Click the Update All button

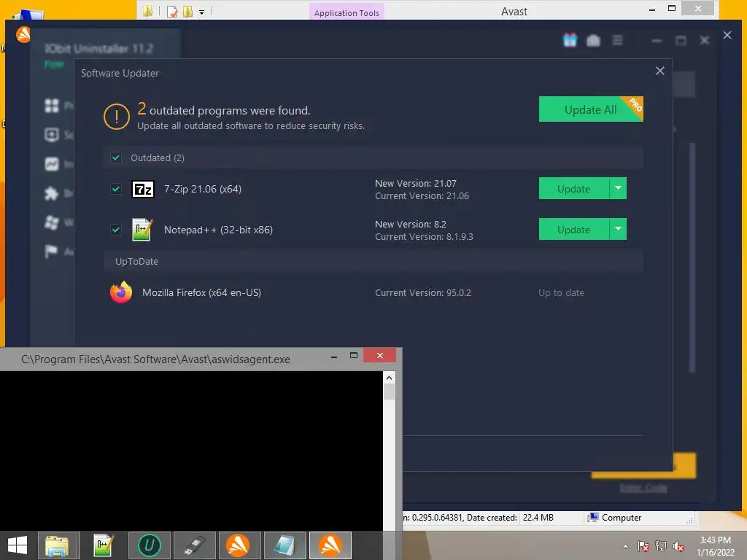coord(591,109)
